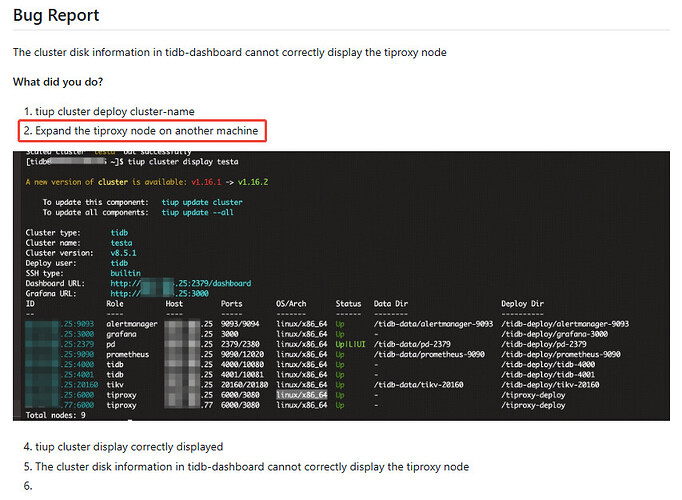This screenshot has height=500, width=682.
Task: Click the "Up|L|UI" status of pd
Action: tap(352, 344)
